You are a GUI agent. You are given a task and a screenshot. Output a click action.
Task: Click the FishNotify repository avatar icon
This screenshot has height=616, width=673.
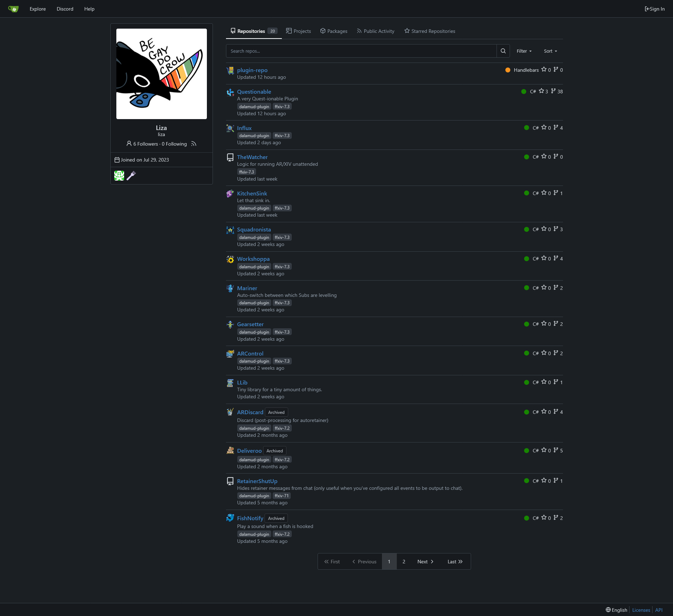tap(230, 518)
